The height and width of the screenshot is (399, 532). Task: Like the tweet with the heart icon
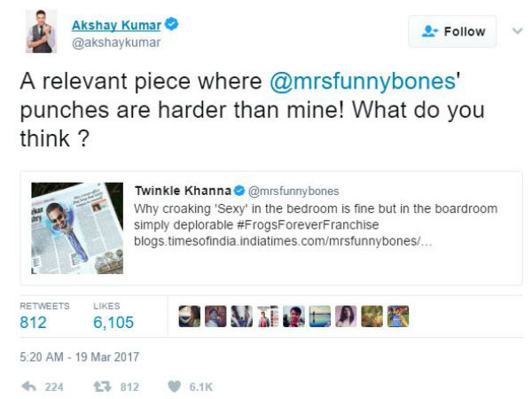tap(175, 387)
